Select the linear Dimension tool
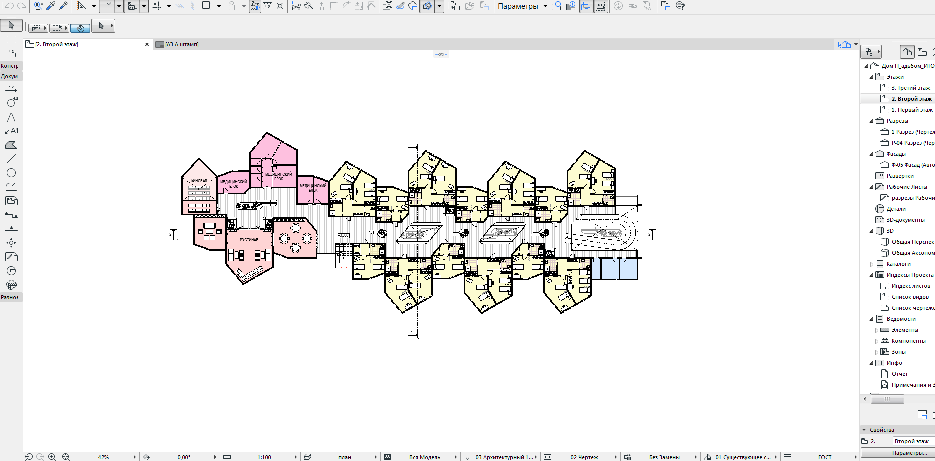This screenshot has height=461, width=935. click(11, 89)
